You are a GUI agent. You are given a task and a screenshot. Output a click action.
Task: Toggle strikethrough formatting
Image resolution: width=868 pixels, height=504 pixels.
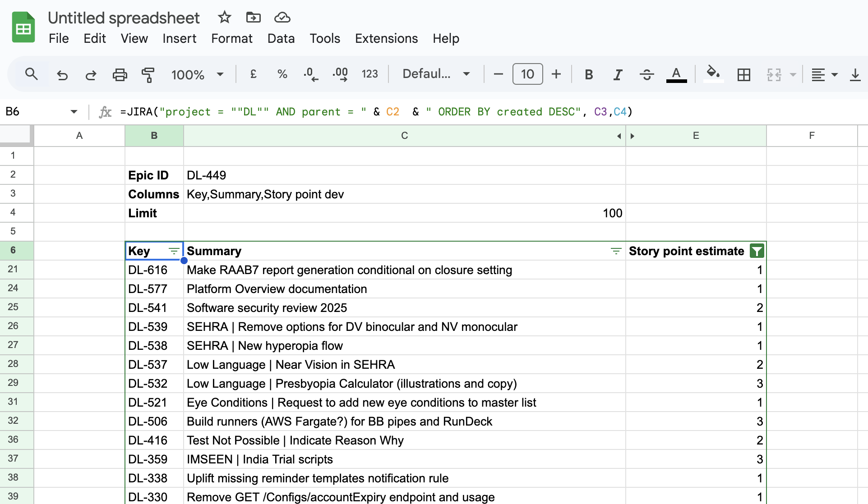(646, 74)
